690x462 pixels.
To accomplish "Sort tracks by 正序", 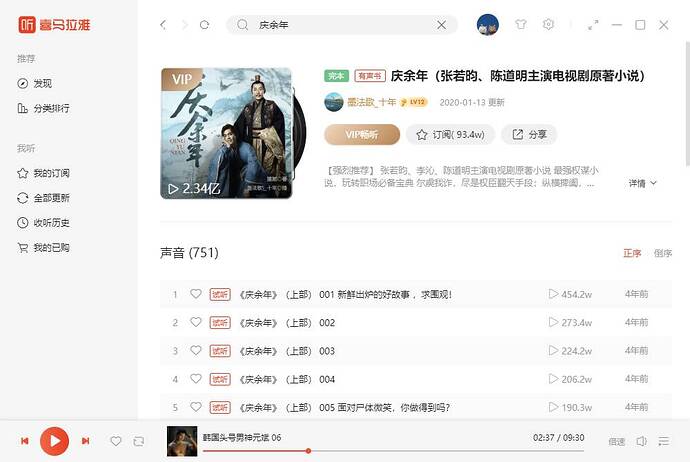I will (632, 253).
